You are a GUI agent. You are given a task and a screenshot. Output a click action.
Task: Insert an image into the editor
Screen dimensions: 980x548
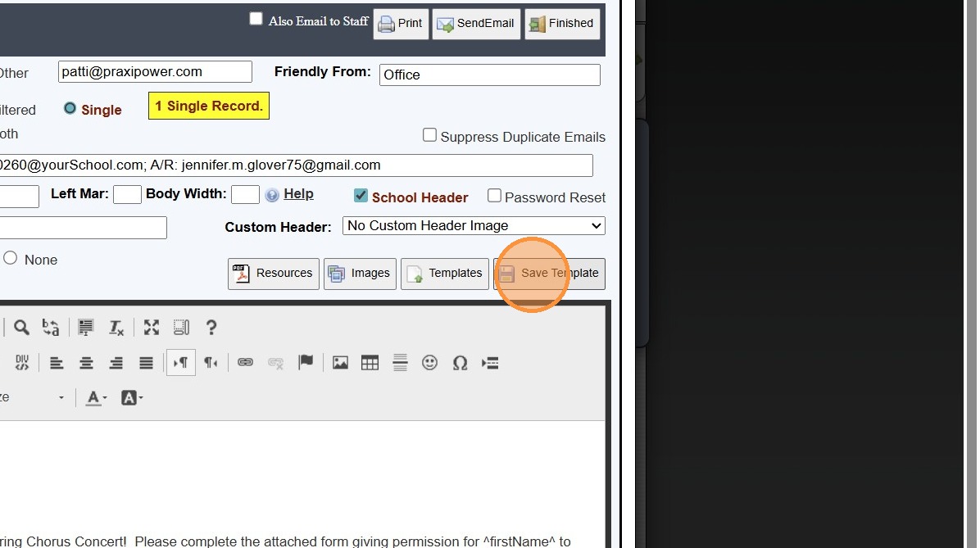pos(340,362)
